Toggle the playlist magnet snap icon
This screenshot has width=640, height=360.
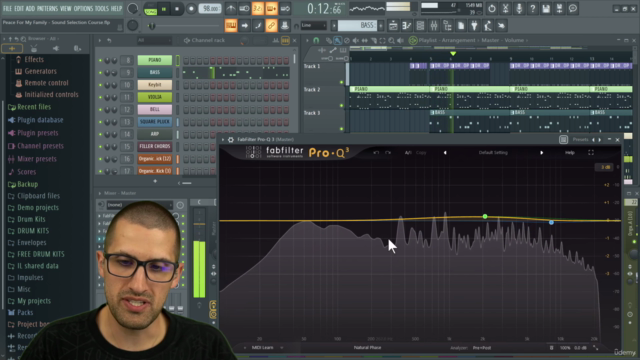[316, 40]
